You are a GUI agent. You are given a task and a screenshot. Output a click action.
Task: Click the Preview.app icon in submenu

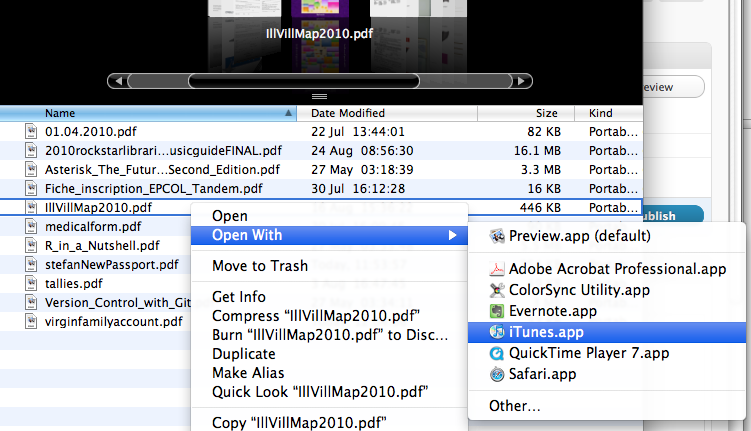(496, 237)
